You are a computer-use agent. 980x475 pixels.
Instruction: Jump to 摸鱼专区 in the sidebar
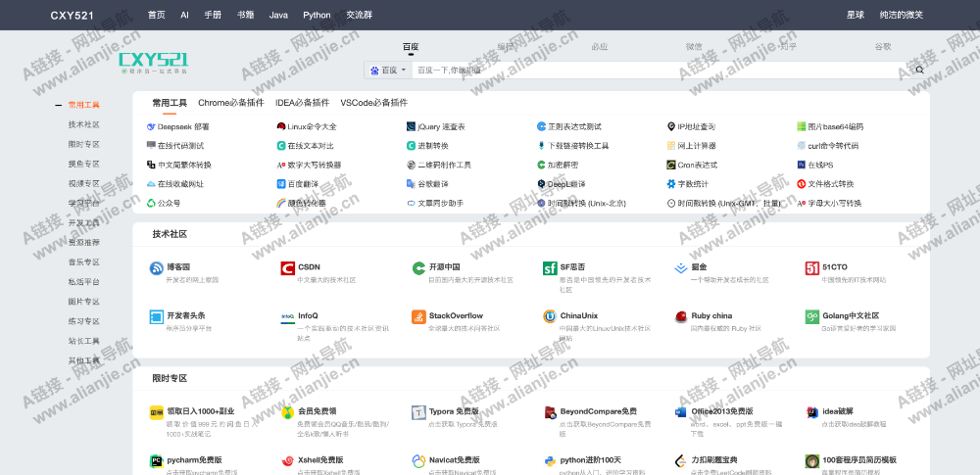83,164
